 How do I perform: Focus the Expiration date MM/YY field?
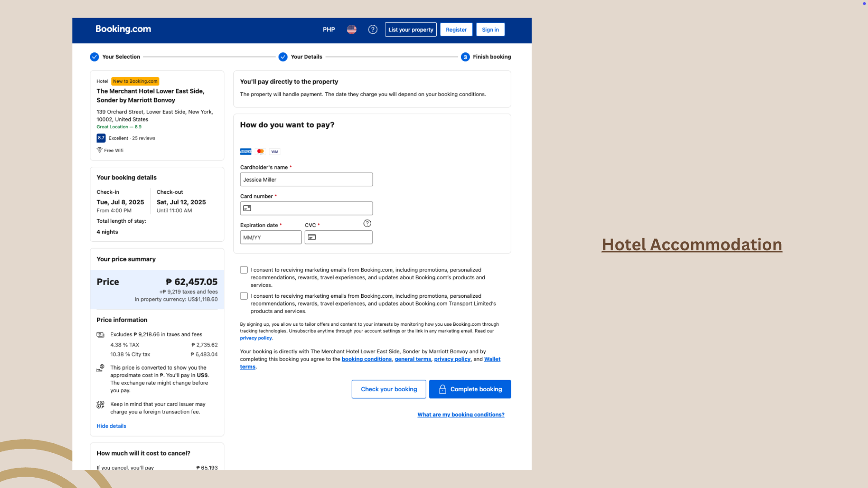tap(270, 237)
